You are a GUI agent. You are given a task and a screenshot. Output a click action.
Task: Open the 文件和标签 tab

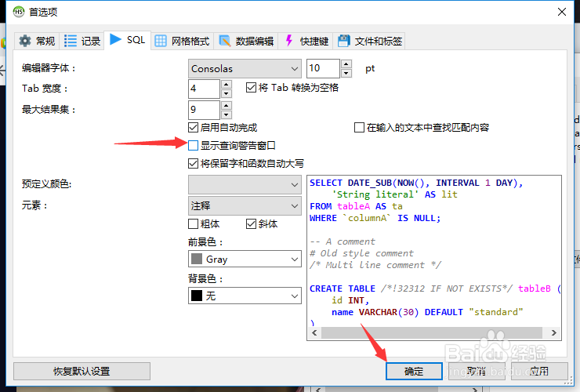pyautogui.click(x=369, y=41)
